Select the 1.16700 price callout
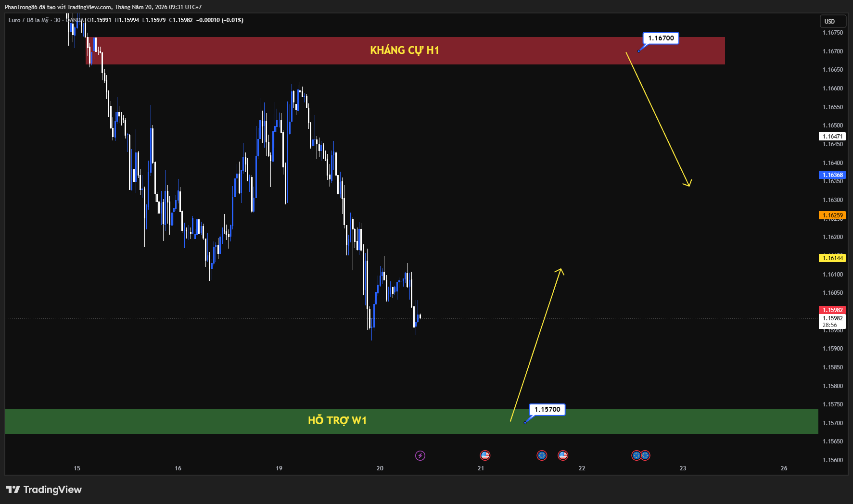The height and width of the screenshot is (504, 853). pyautogui.click(x=661, y=38)
